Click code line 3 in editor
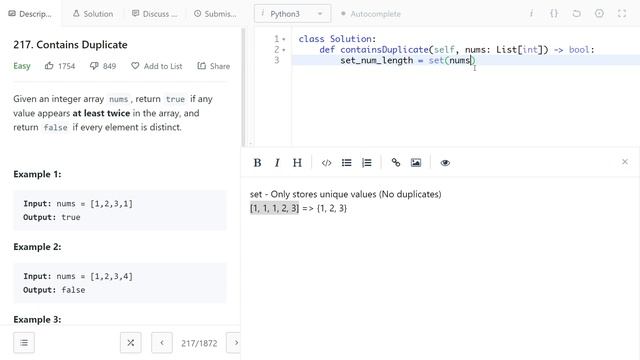 tap(466, 60)
